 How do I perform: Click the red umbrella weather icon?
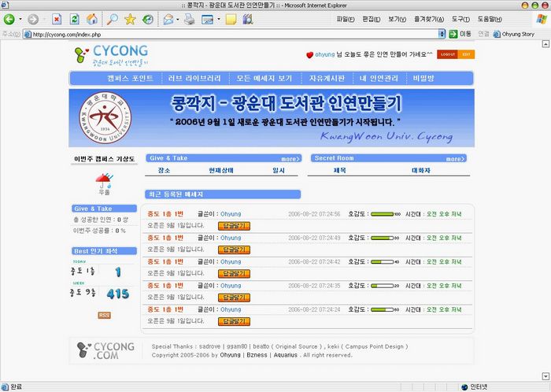click(x=104, y=180)
